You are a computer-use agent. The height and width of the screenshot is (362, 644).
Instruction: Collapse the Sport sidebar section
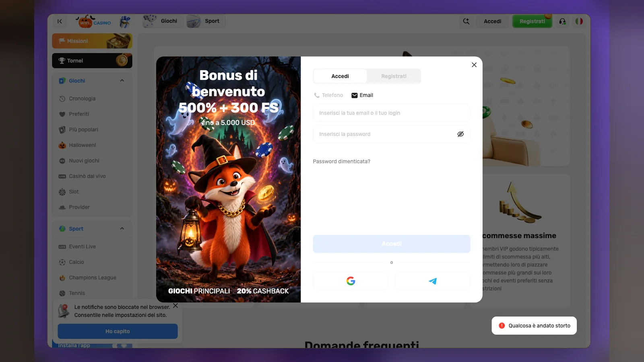[x=122, y=228]
